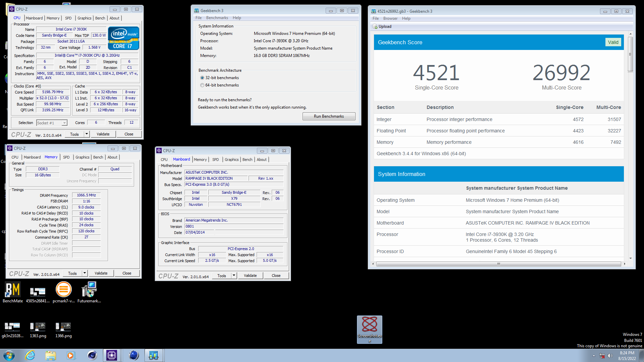Screen dimensions: 644x362
Task: Click the Multi-Core score 26992
Action: click(561, 73)
